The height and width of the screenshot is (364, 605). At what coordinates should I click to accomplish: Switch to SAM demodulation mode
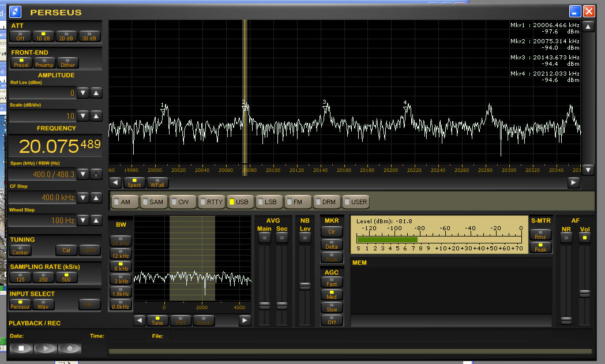pyautogui.click(x=153, y=202)
